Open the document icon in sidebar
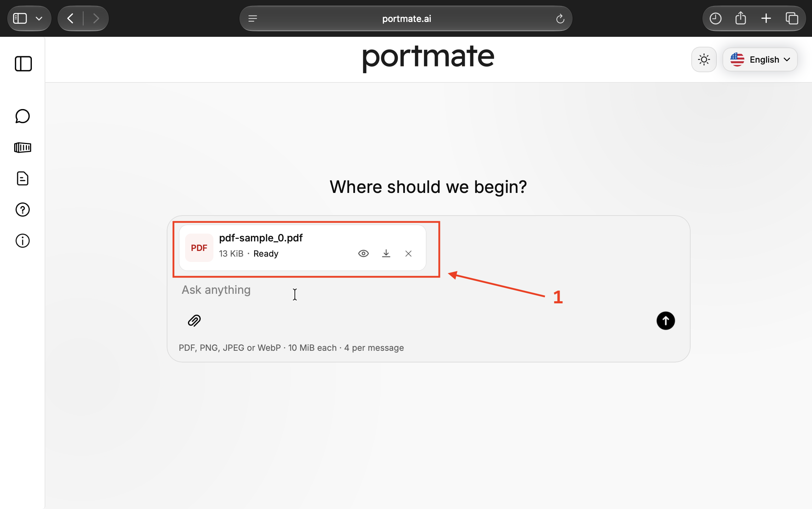812x509 pixels. 23,178
